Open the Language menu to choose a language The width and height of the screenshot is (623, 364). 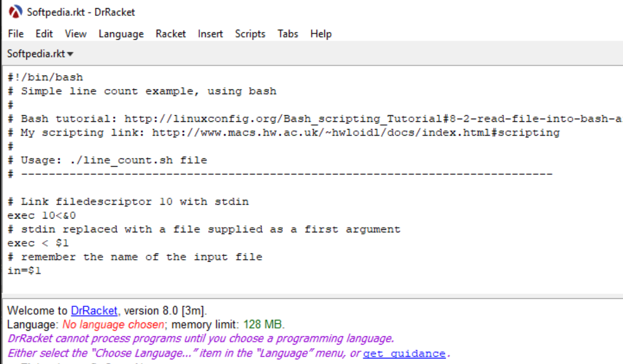pos(121,34)
